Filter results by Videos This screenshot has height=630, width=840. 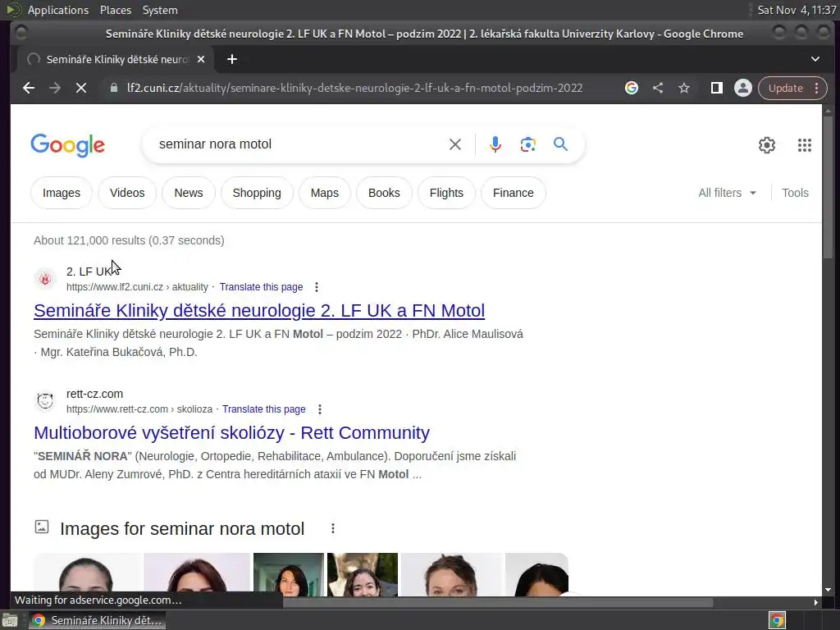click(127, 193)
